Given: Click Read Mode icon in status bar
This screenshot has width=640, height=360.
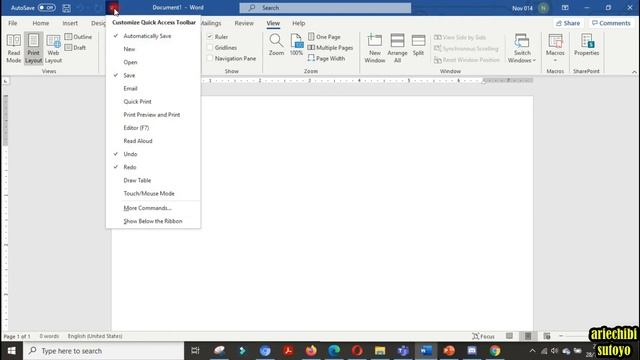Looking at the screenshot, I should point(509,336).
